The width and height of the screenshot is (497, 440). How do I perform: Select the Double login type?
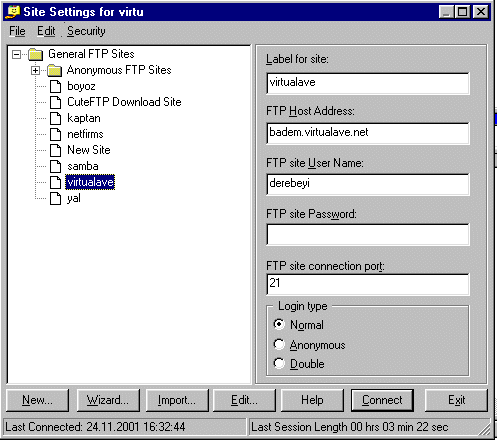coord(279,363)
